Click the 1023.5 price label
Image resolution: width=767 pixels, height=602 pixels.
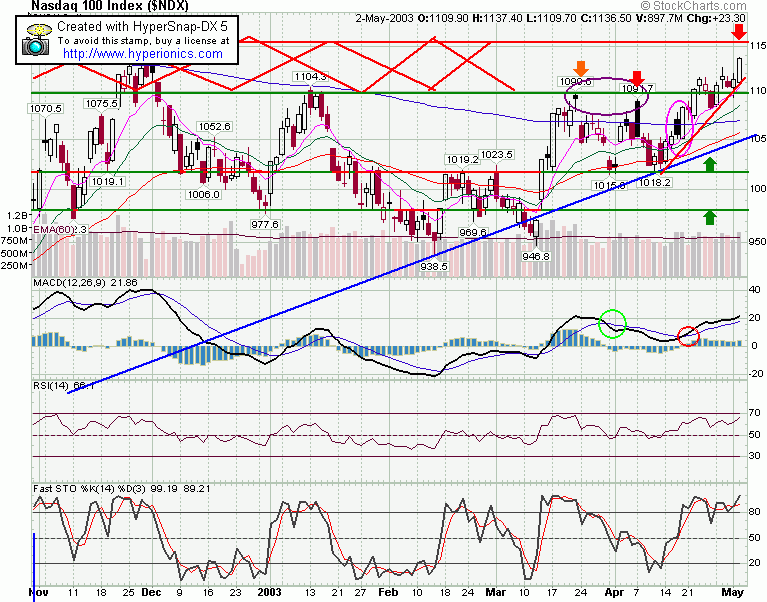click(496, 155)
